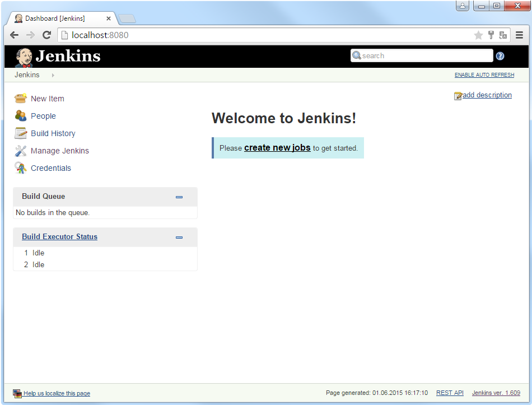Open the Manage Jenkins link
The width and height of the screenshot is (532, 405).
click(60, 151)
